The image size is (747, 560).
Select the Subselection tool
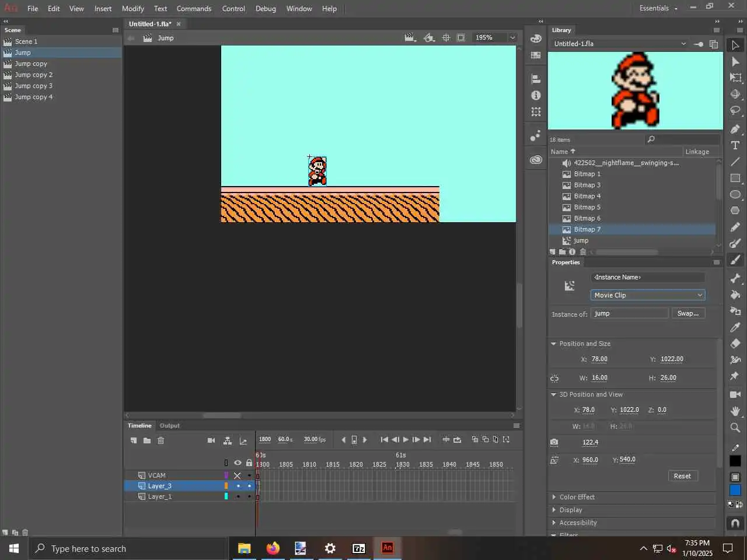coord(735,61)
